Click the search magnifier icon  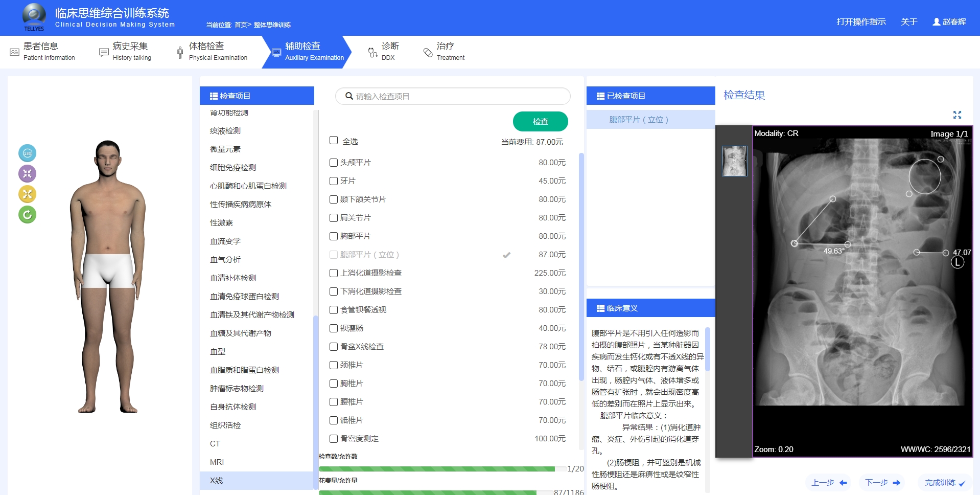tap(349, 96)
